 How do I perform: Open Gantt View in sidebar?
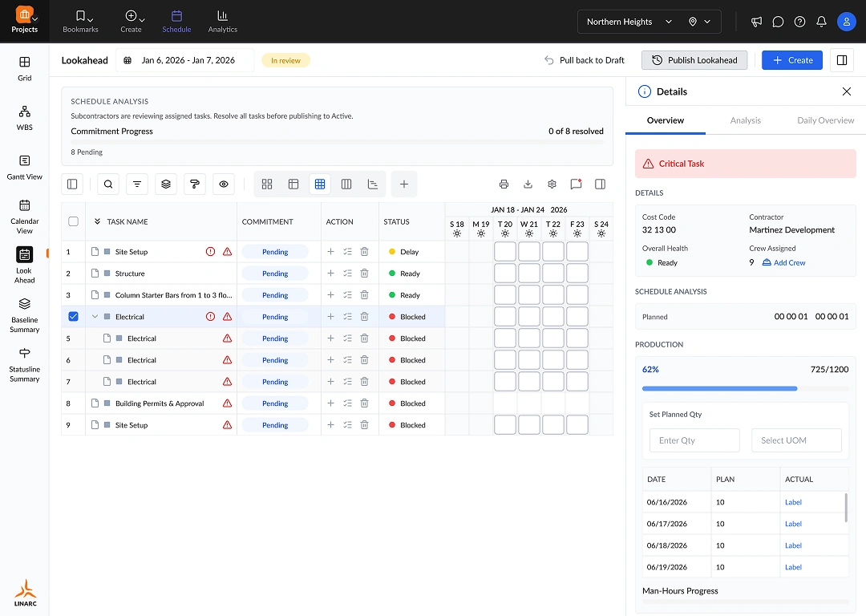(24, 168)
